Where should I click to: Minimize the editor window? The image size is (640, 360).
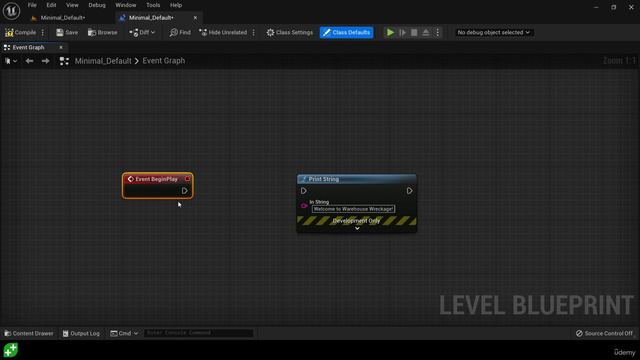coord(596,7)
